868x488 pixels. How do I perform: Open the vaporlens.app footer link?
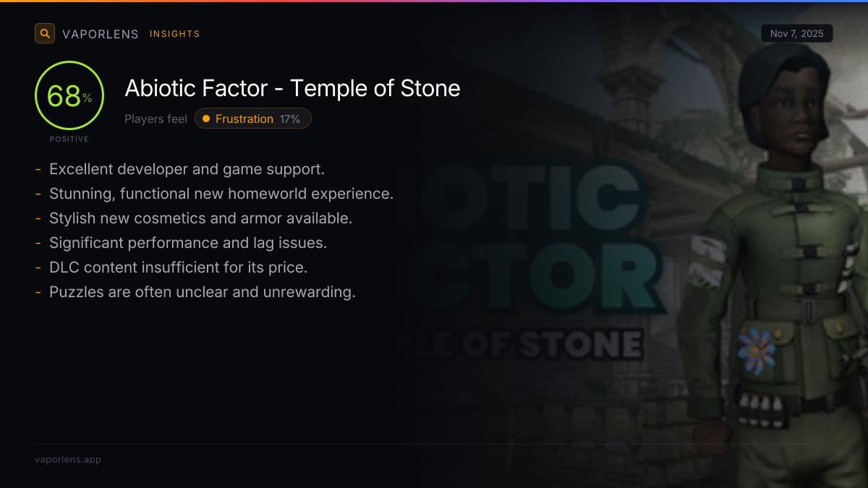(68, 459)
